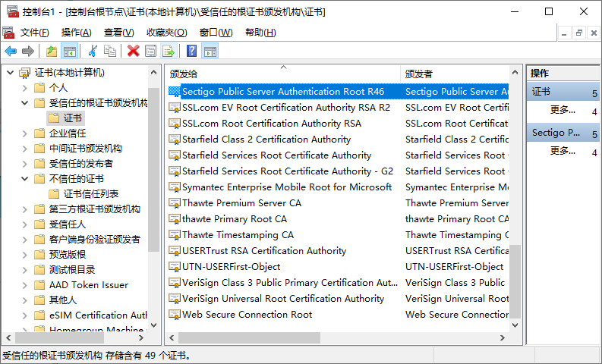Click the Export List toolbar icon
The height and width of the screenshot is (364, 602).
(x=169, y=51)
